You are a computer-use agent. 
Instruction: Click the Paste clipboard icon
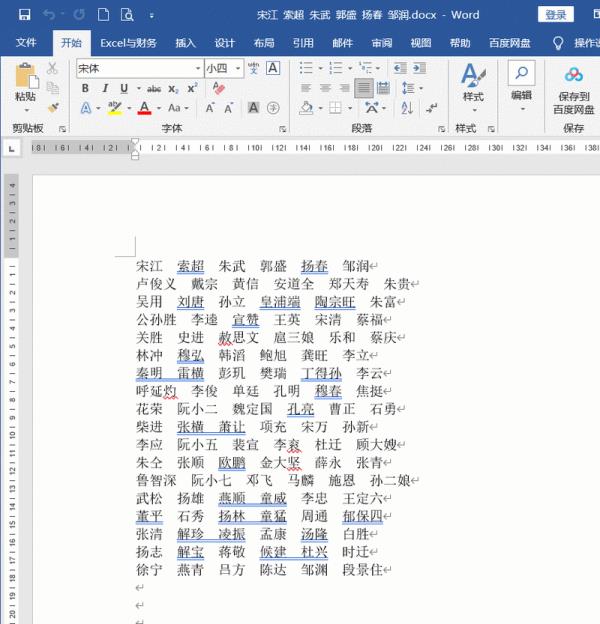(x=26, y=76)
